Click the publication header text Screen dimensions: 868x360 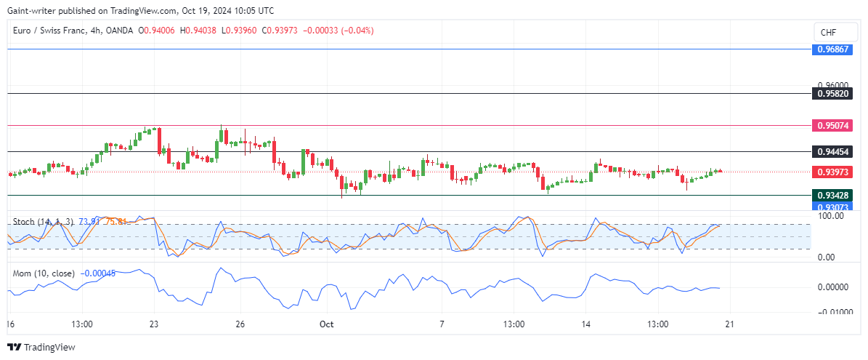tap(140, 10)
